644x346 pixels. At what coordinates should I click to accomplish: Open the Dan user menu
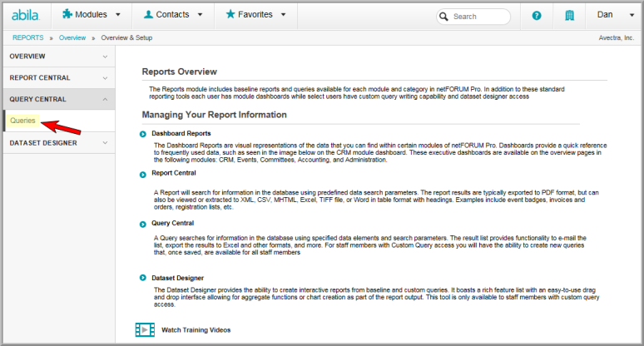click(x=614, y=15)
